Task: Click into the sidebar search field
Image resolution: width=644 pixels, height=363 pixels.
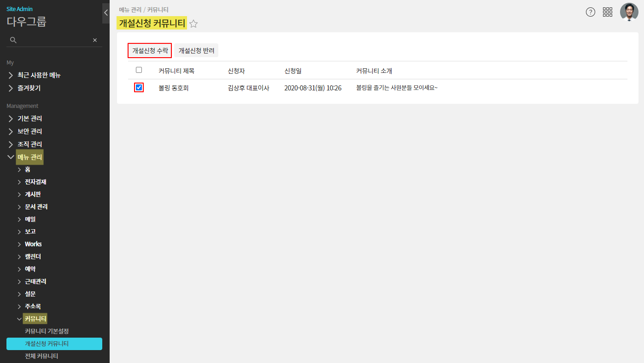Action: (53, 40)
